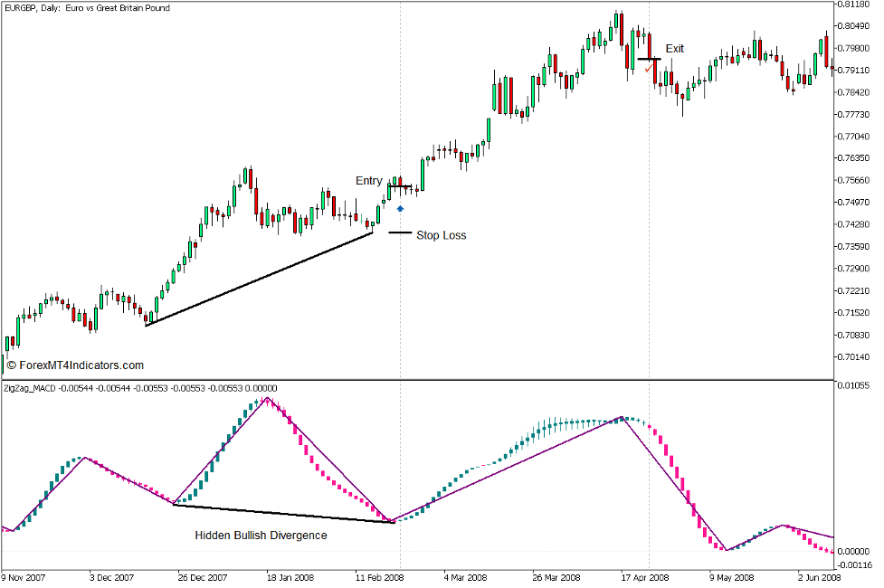
Task: Click the Stop Loss label
Action: tap(442, 235)
